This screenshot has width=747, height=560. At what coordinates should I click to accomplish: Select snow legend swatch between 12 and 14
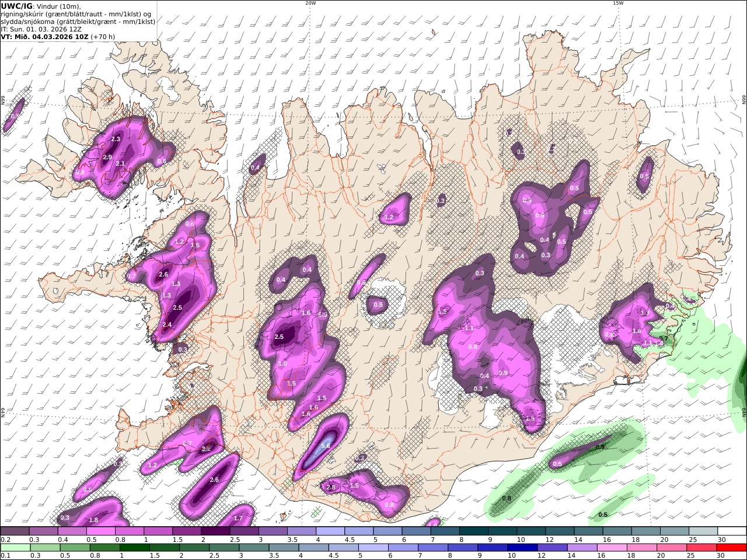560,531
